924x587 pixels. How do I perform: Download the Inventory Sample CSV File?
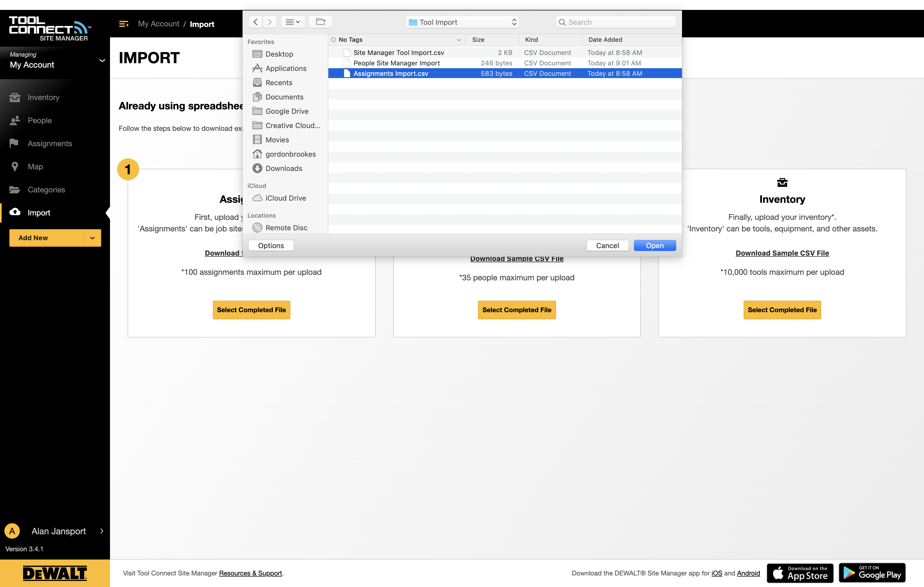tap(782, 253)
